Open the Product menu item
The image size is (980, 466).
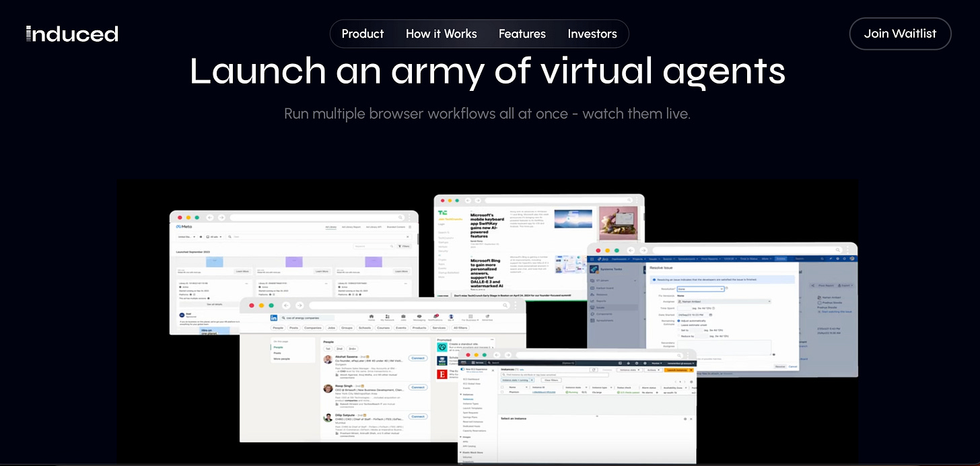363,34
